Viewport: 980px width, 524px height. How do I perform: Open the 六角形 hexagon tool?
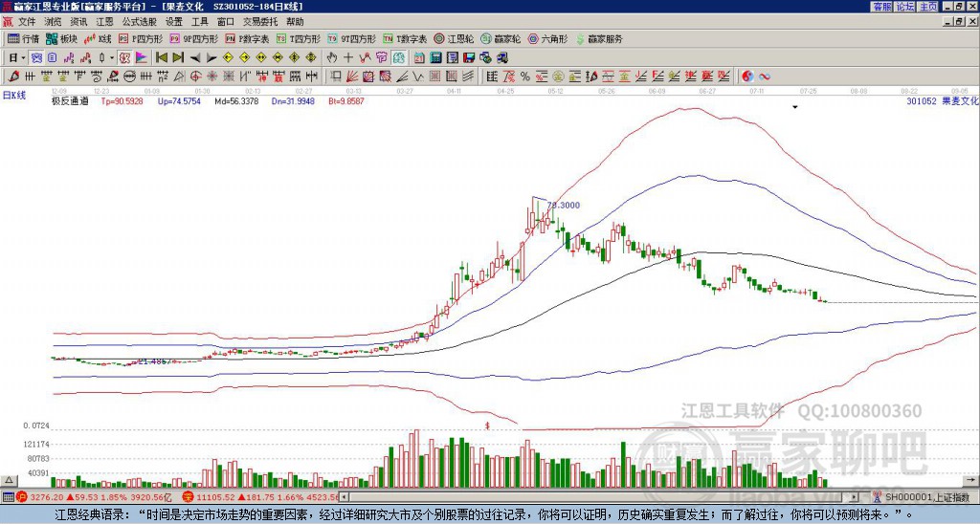pos(547,38)
